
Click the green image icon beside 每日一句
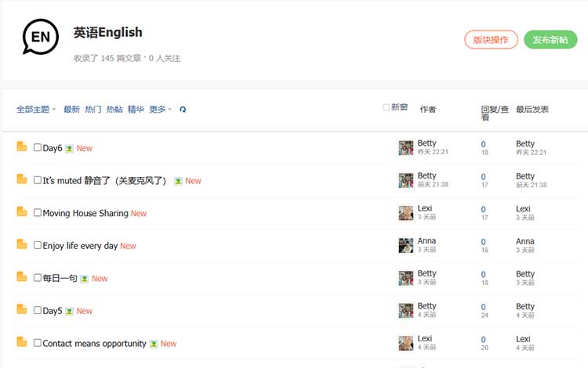pos(84,279)
